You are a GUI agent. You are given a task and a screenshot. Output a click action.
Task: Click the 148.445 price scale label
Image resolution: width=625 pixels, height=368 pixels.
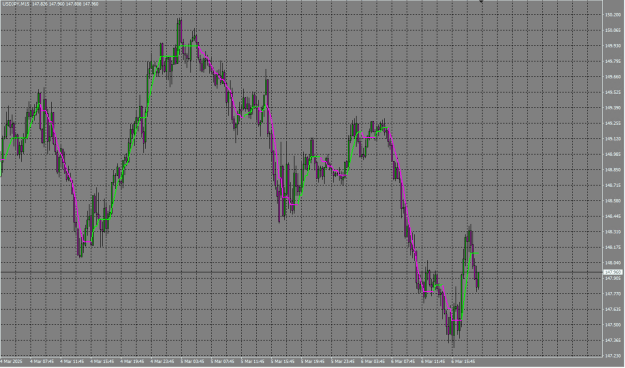(x=613, y=216)
